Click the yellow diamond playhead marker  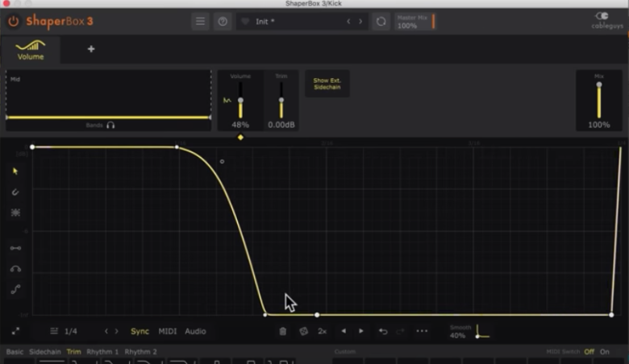coord(240,138)
